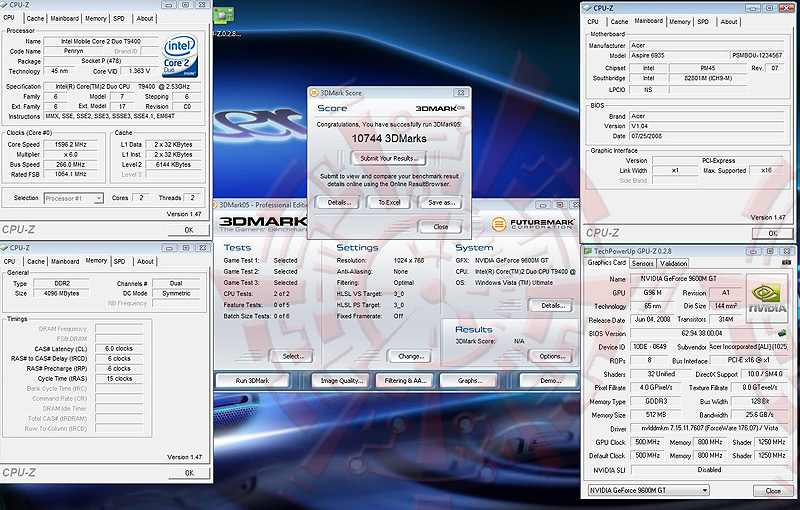The width and height of the screenshot is (800, 510).
Task: Switch to the Sensors tab in GPU-Z
Action: coord(642,264)
